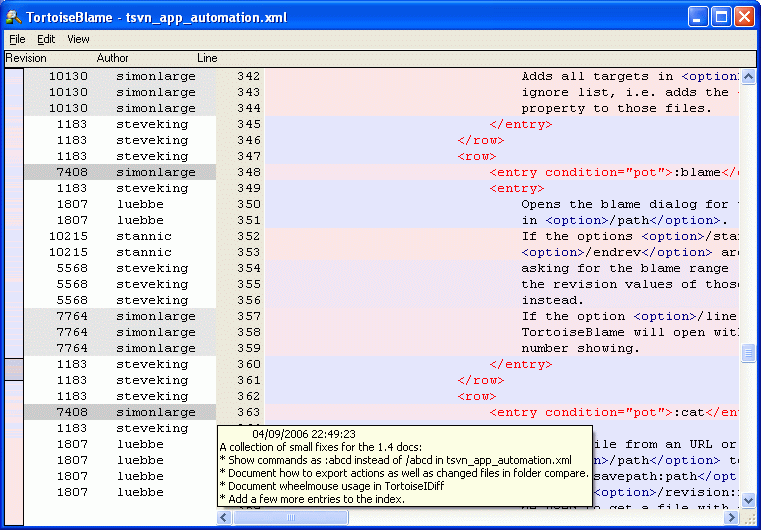Click revision 10130 on line 342

tap(68, 76)
